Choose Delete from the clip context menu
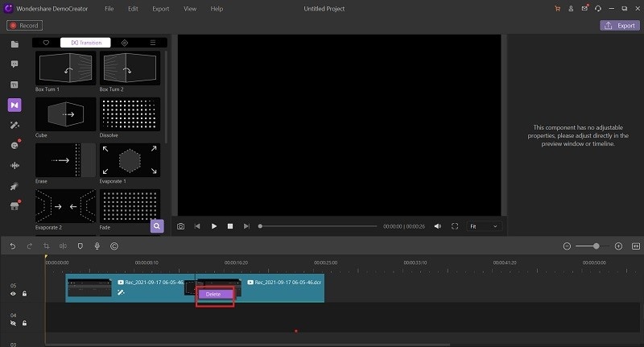 (x=215, y=294)
